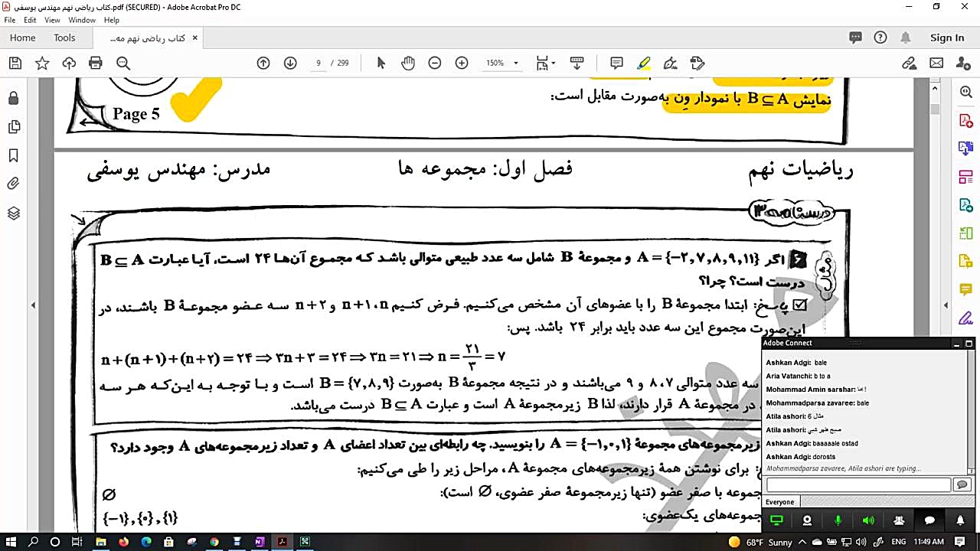Screen dimensions: 980x551
Task: Open Acrobat notifications bell
Action: tap(906, 37)
